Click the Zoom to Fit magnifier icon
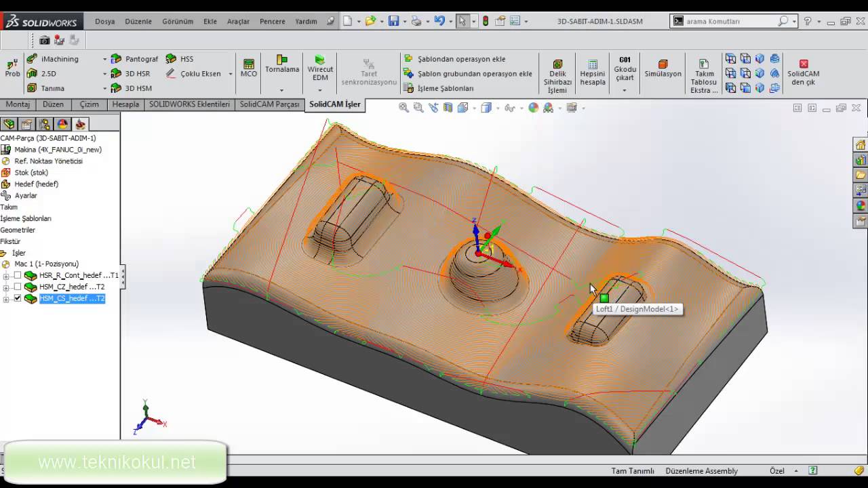868x488 pixels. 403,108
